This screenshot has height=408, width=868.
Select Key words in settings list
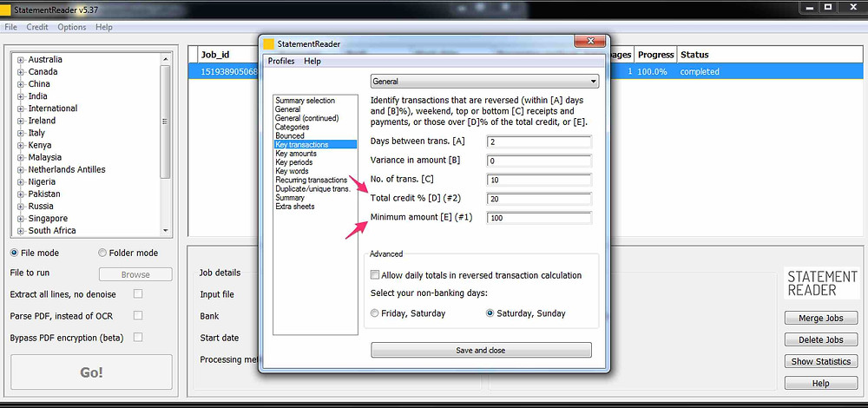pos(292,172)
